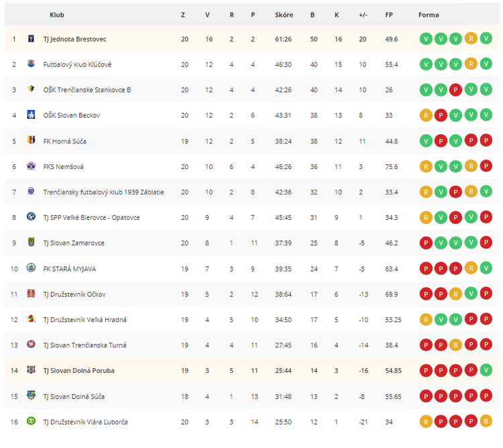Image resolution: width=503 pixels, height=448 pixels.
Task: Click the first red P badge for Zamarovce
Action: [x=426, y=243]
